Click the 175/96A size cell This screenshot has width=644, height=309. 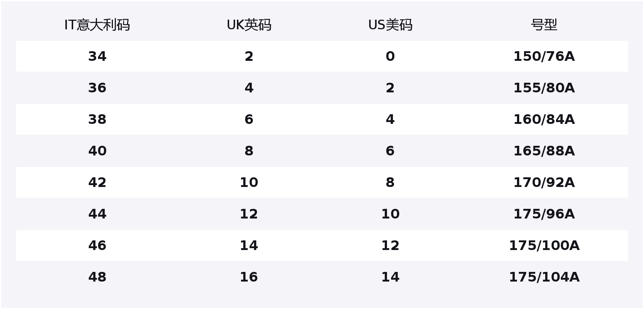pos(544,214)
